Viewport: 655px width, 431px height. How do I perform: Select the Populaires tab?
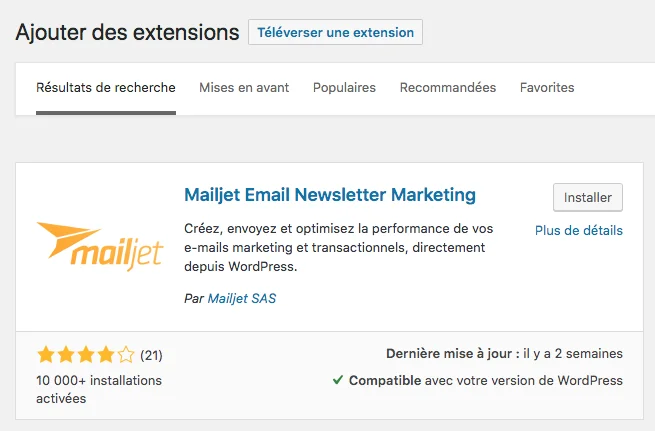point(344,88)
